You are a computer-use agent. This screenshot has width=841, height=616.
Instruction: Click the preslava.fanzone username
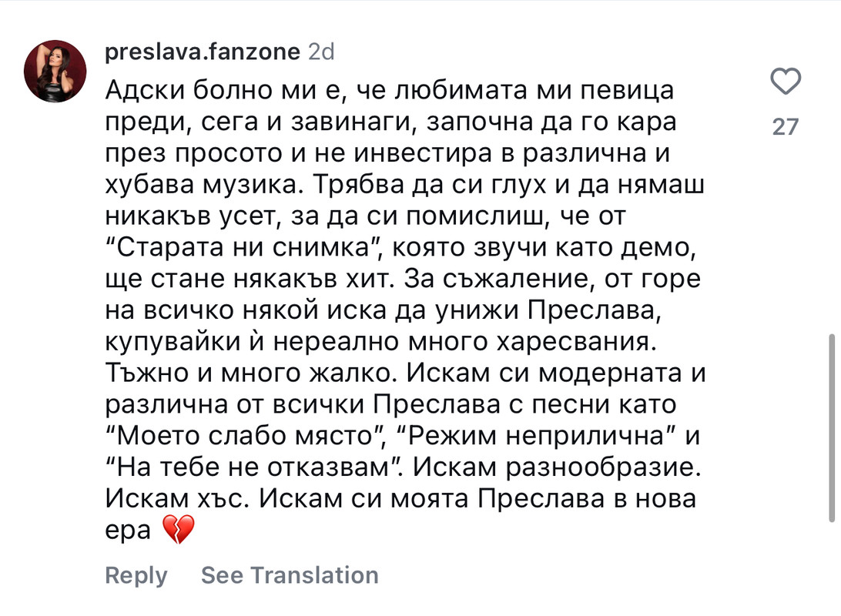[201, 52]
